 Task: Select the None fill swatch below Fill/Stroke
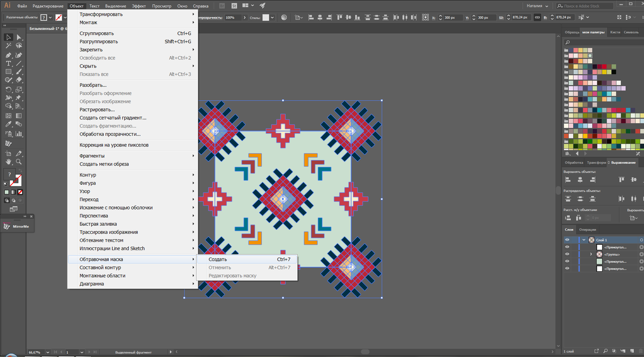[x=20, y=191]
